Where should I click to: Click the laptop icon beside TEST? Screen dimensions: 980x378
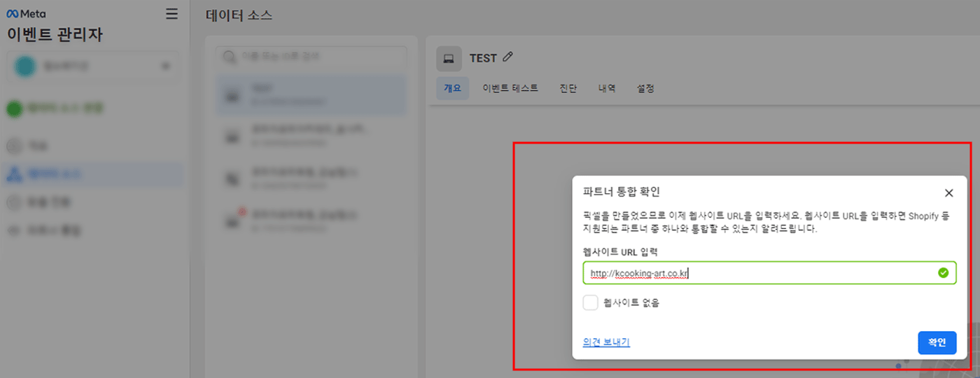(449, 59)
